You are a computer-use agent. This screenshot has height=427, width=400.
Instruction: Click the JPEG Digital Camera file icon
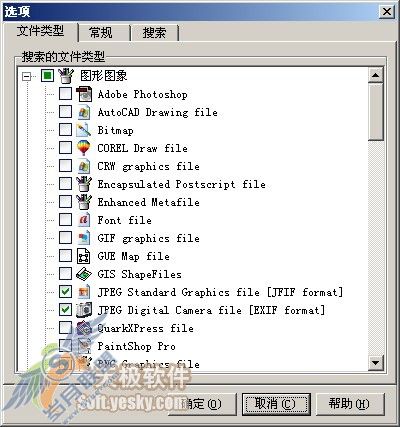pyautogui.click(x=84, y=310)
